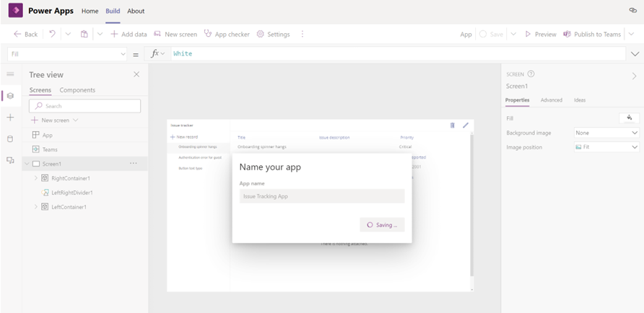Viewport: 644px width, 313px height.
Task: Select the Components tab
Action: (x=77, y=90)
